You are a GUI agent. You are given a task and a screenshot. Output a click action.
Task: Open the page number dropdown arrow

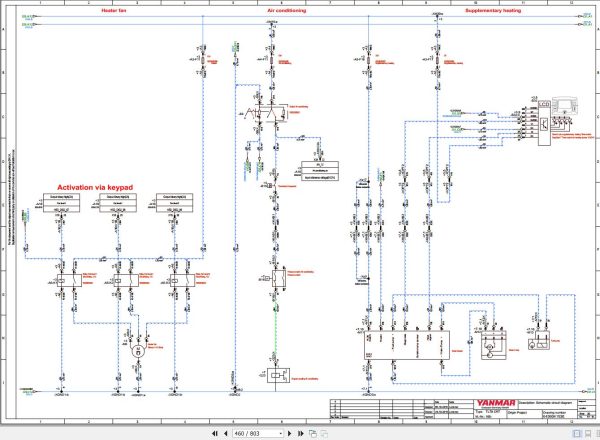click(281, 433)
